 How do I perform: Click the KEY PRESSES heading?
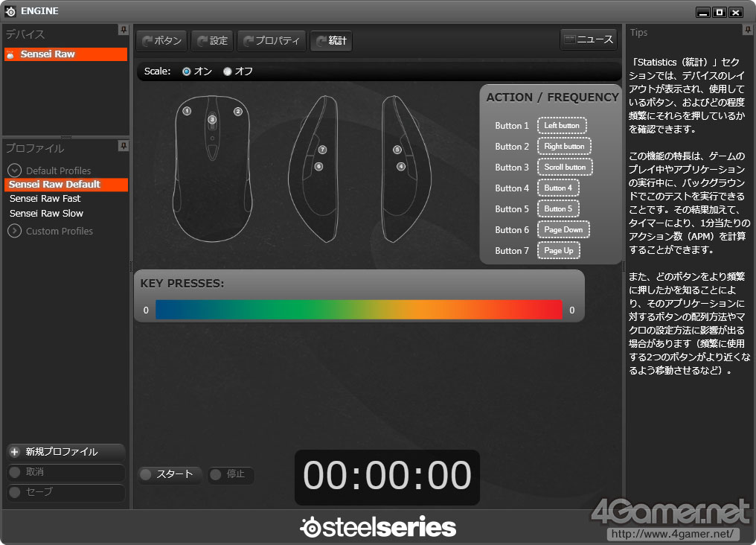(x=182, y=284)
